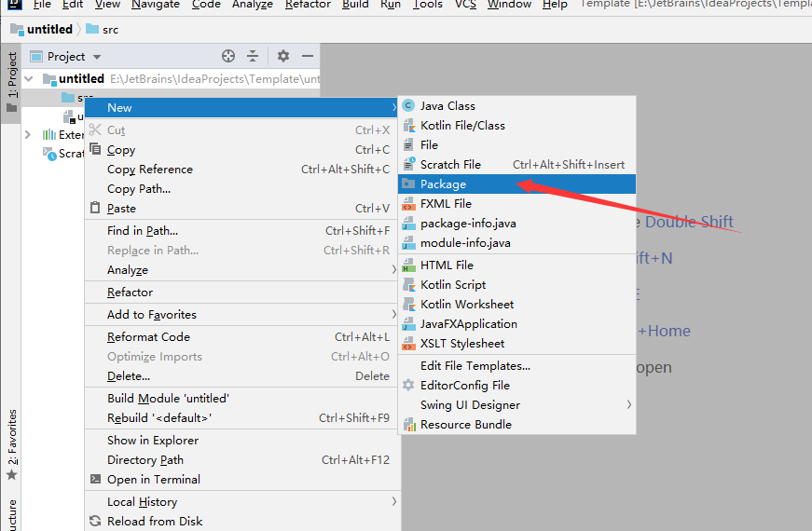Click the package-info.java icon
812x531 pixels.
tap(408, 223)
